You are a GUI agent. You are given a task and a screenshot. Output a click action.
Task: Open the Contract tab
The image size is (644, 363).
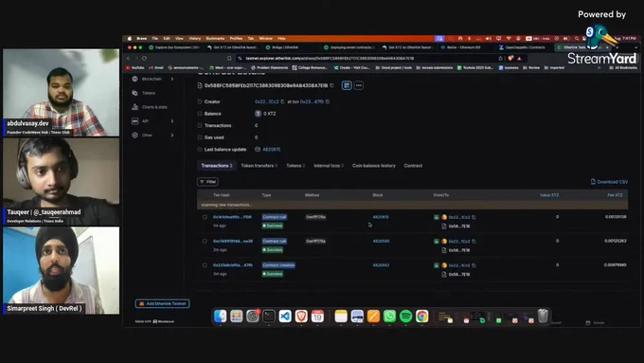tap(413, 166)
